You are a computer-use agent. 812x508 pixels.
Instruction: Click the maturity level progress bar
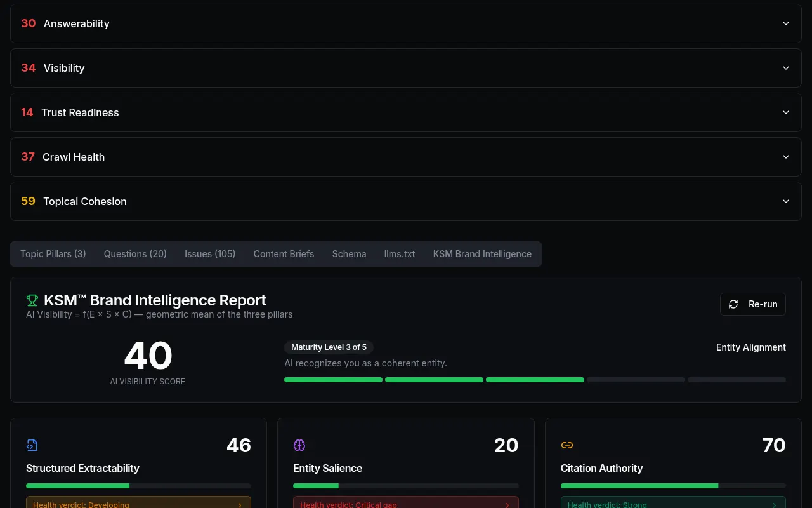[535, 380]
